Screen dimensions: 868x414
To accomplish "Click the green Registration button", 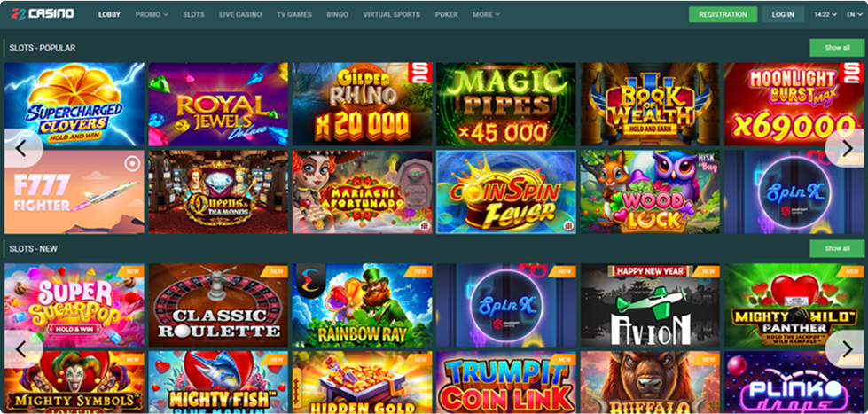I will click(723, 14).
